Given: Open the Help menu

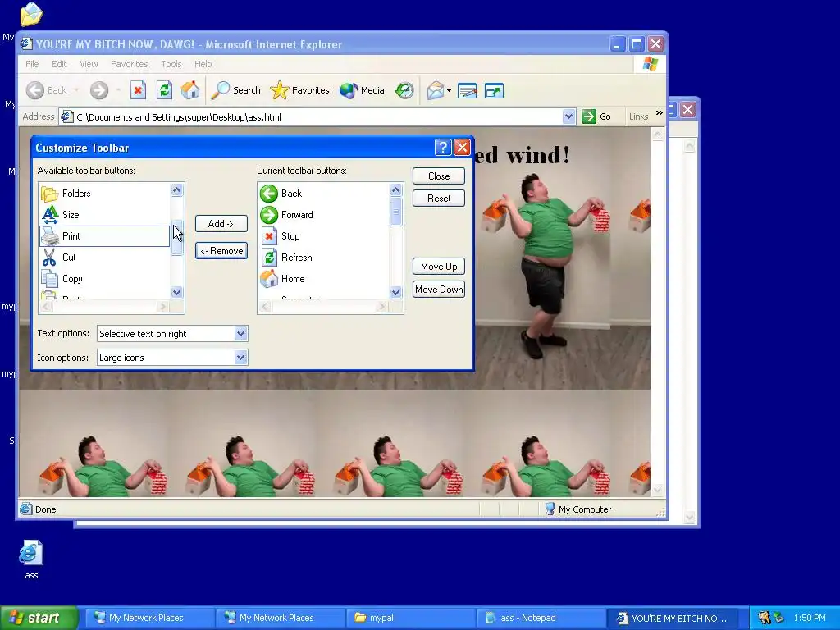Looking at the screenshot, I should (x=203, y=64).
